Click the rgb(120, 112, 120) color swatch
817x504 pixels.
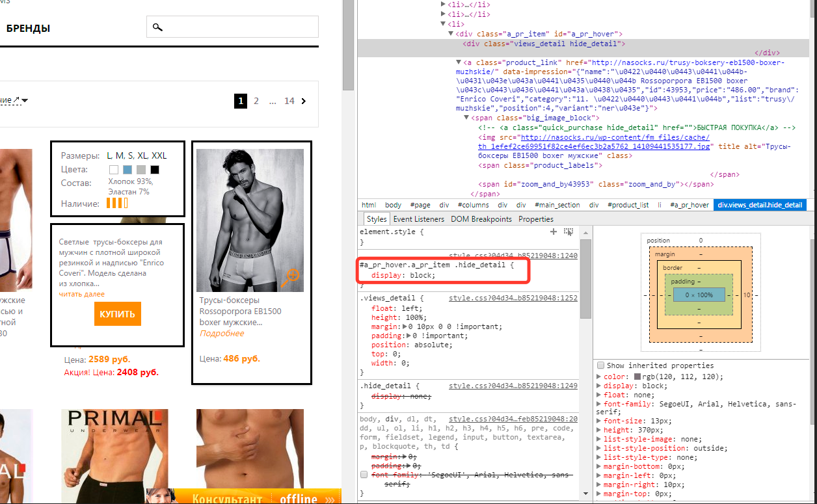click(638, 377)
